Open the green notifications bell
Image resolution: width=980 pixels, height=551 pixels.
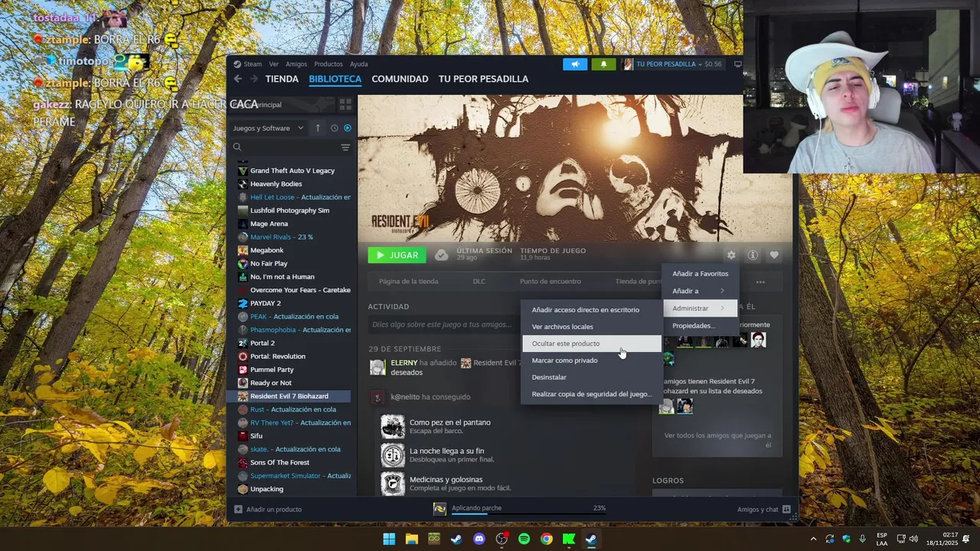[603, 64]
